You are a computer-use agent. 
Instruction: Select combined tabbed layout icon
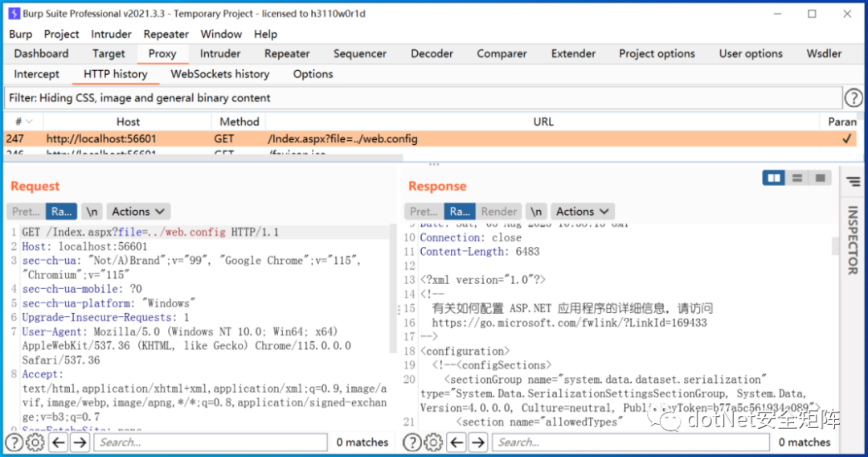tap(821, 178)
